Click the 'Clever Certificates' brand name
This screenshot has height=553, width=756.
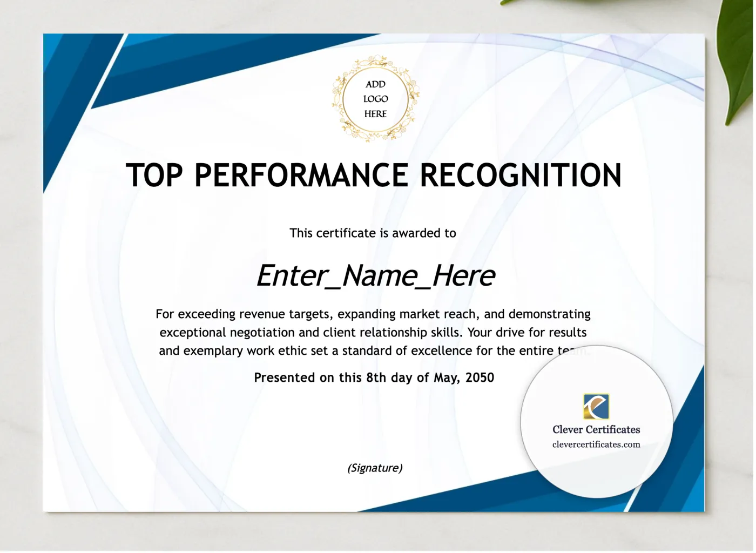click(596, 430)
